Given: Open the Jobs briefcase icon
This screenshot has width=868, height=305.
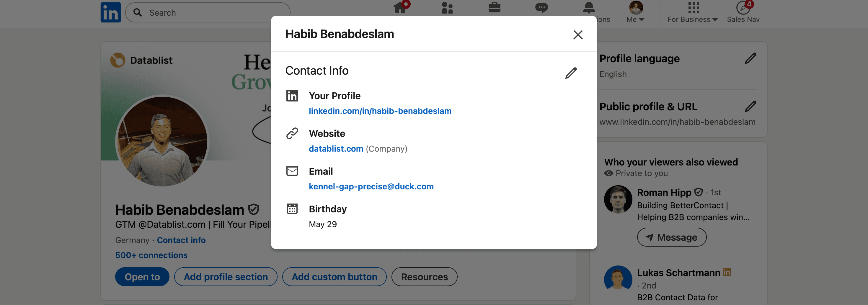Looking at the screenshot, I should coord(495,7).
